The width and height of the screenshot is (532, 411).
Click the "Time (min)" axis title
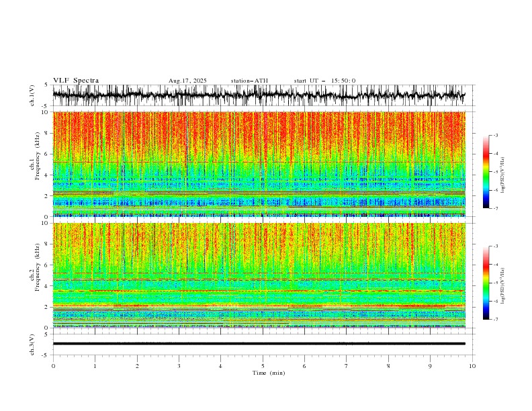click(269, 373)
